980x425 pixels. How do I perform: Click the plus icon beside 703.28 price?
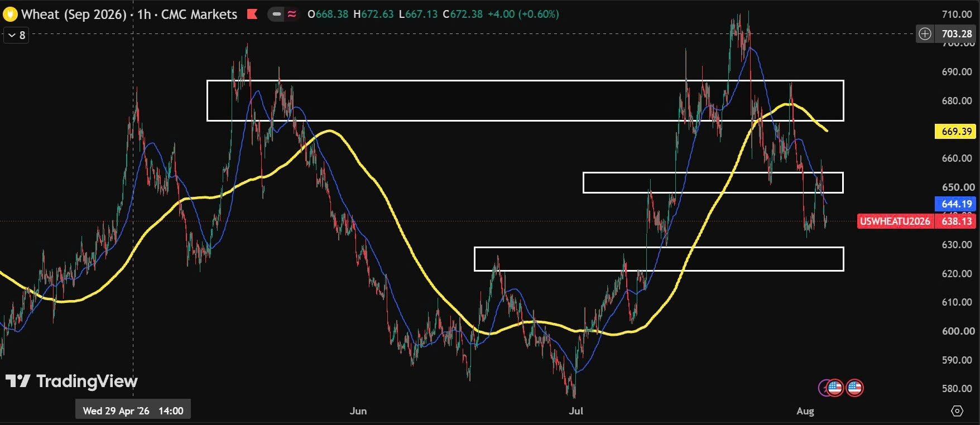tap(925, 34)
